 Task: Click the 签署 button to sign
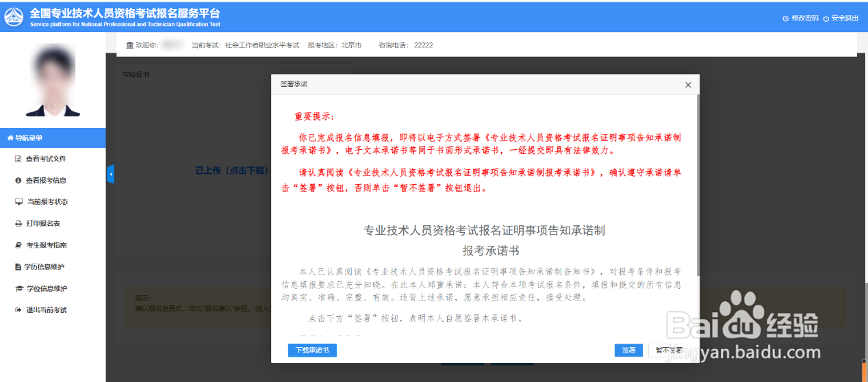pyautogui.click(x=628, y=350)
